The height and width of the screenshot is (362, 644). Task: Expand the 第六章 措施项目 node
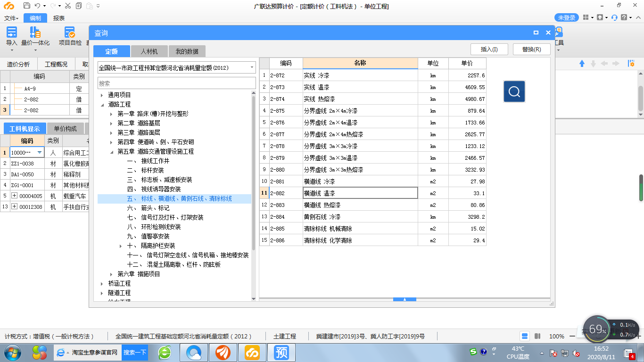tap(111, 274)
